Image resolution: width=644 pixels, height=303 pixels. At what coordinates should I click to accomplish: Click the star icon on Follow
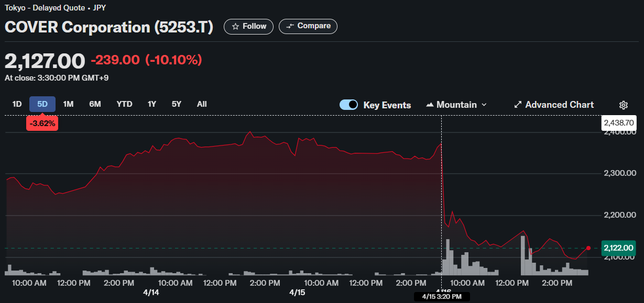click(236, 26)
